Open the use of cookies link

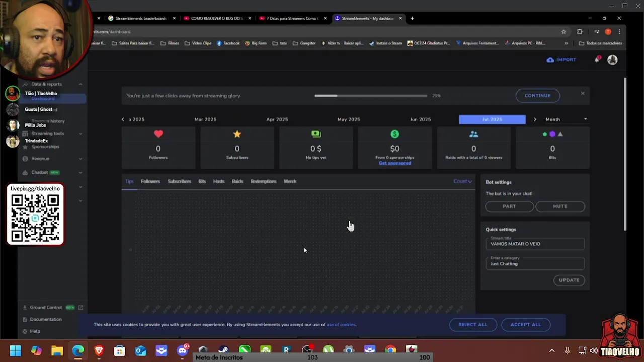[x=341, y=325]
